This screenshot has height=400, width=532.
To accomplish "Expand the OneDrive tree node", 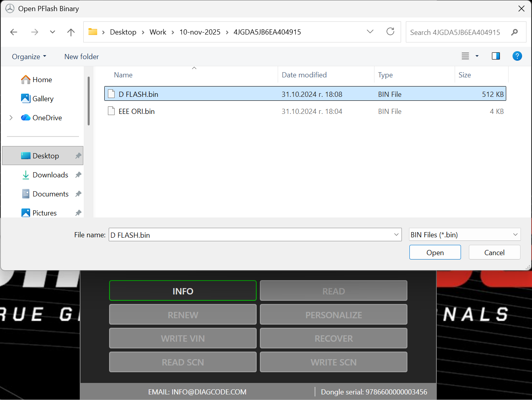I will click(11, 118).
